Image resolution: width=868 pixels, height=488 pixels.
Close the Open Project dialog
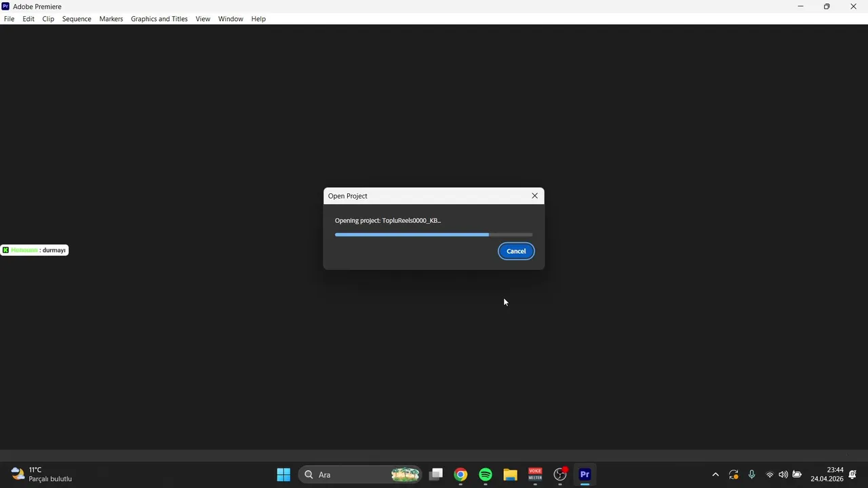(x=534, y=196)
